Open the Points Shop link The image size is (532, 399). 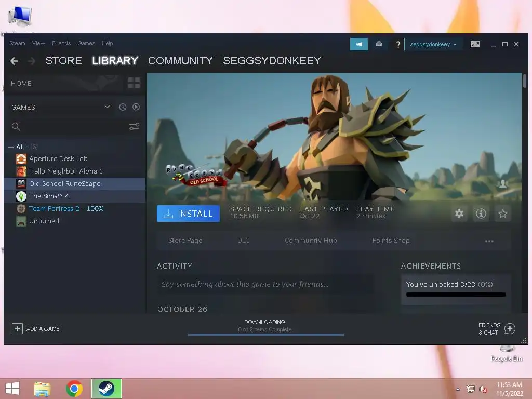(x=391, y=241)
